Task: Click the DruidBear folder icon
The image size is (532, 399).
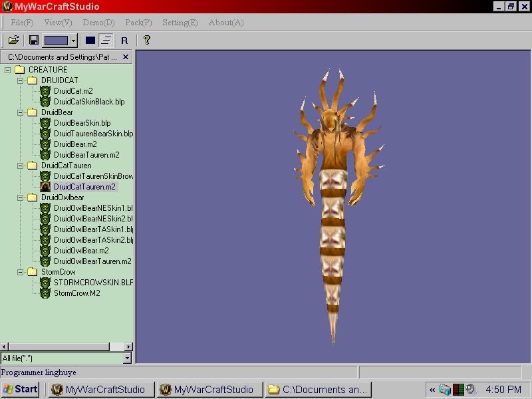Action: 32,112
